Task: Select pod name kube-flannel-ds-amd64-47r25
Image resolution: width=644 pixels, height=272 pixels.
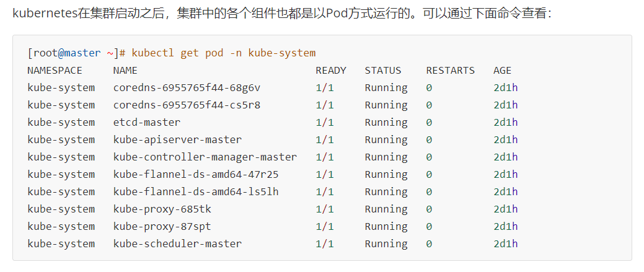Action: click(196, 174)
